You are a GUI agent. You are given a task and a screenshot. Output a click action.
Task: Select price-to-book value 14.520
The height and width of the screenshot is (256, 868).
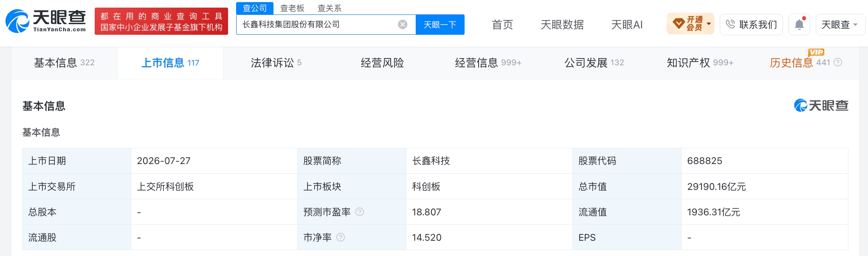click(427, 237)
